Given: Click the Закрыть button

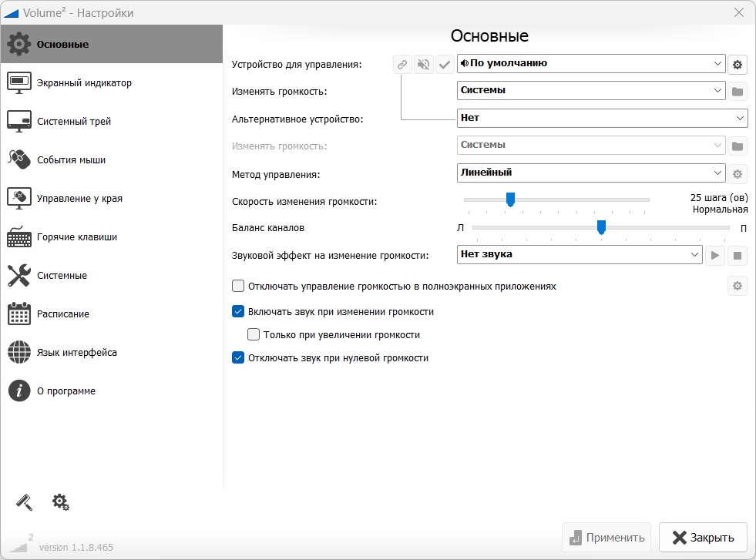Looking at the screenshot, I should click(x=703, y=538).
